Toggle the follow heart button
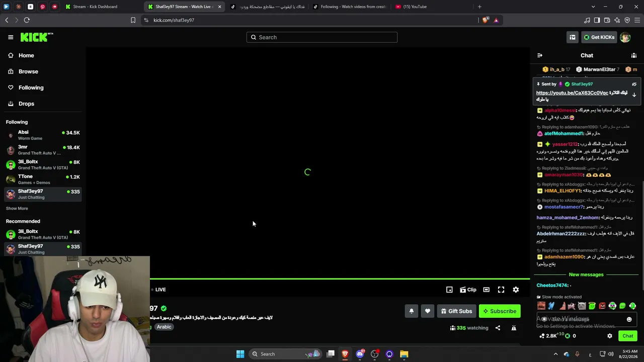This screenshot has width=644, height=362. point(428,311)
